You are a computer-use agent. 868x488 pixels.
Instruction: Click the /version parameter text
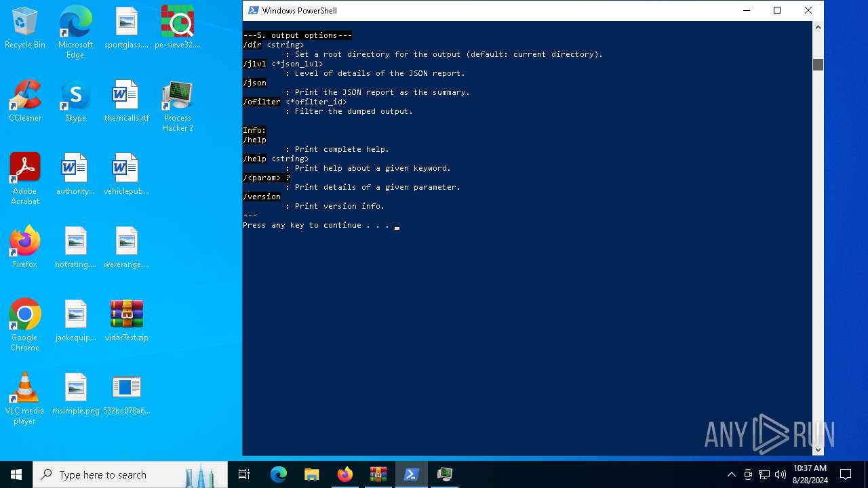click(262, 197)
